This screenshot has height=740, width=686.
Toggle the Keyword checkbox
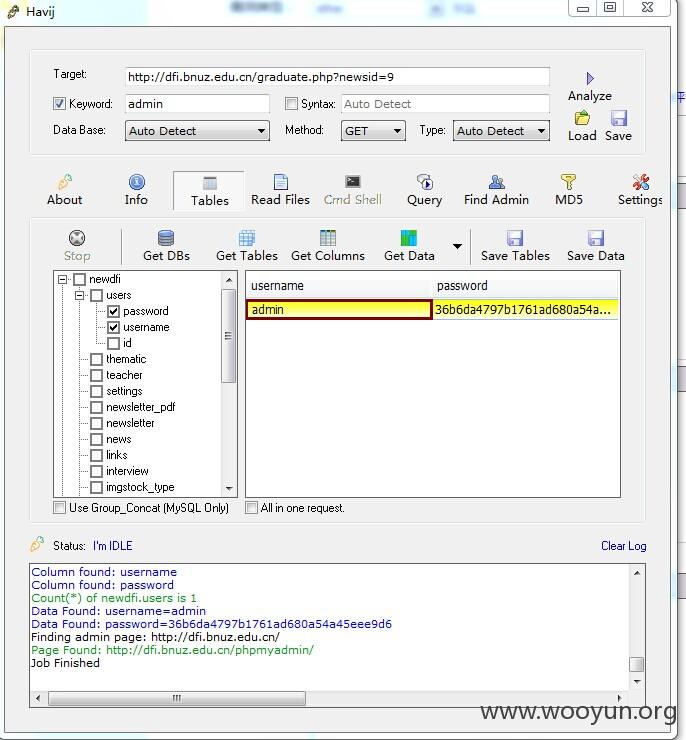pyautogui.click(x=59, y=104)
